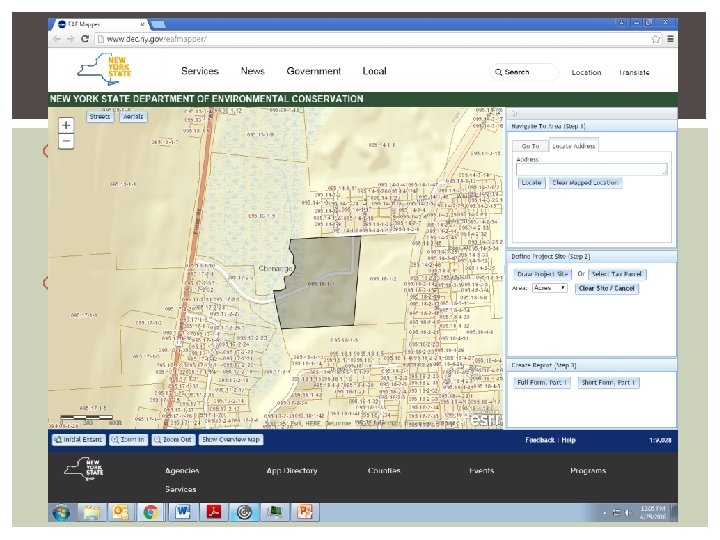Click the map zoom-in plus button
Image resolution: width=720 pixels, height=540 pixels.
66,125
